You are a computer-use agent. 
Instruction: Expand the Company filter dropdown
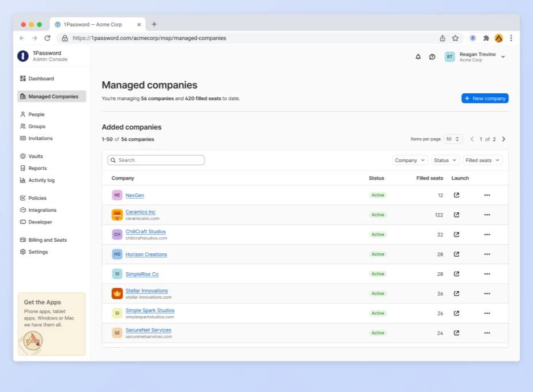pos(410,161)
